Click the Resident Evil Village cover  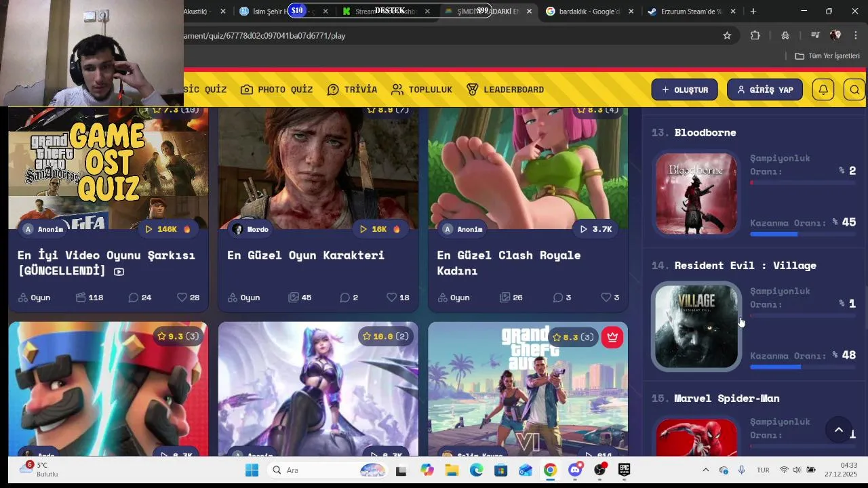point(696,327)
